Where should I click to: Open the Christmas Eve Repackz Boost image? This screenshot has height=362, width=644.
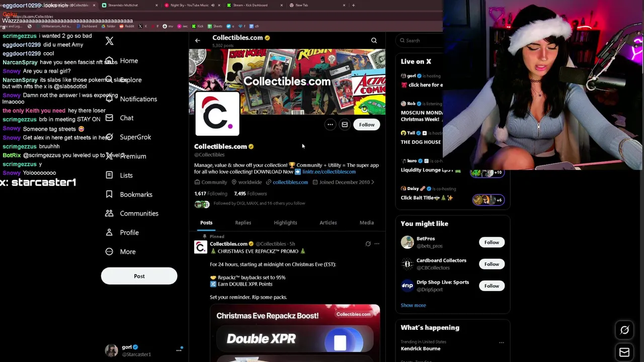click(x=295, y=333)
